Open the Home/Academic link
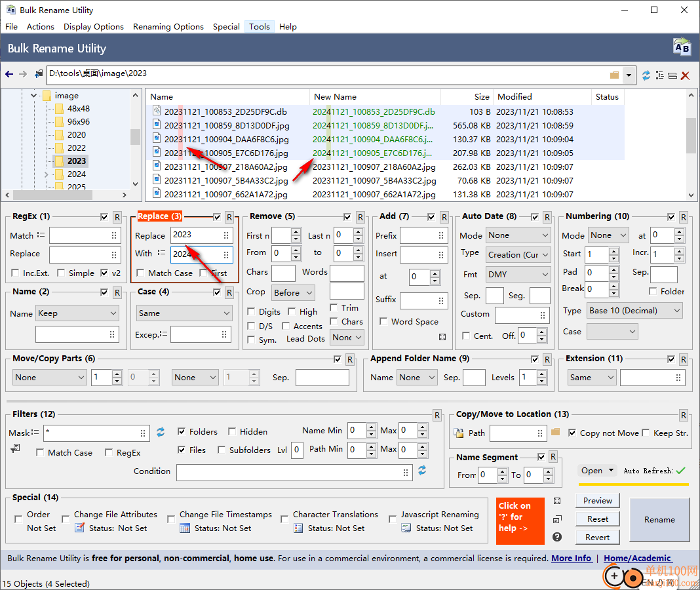This screenshot has width=700, height=590. [x=637, y=559]
